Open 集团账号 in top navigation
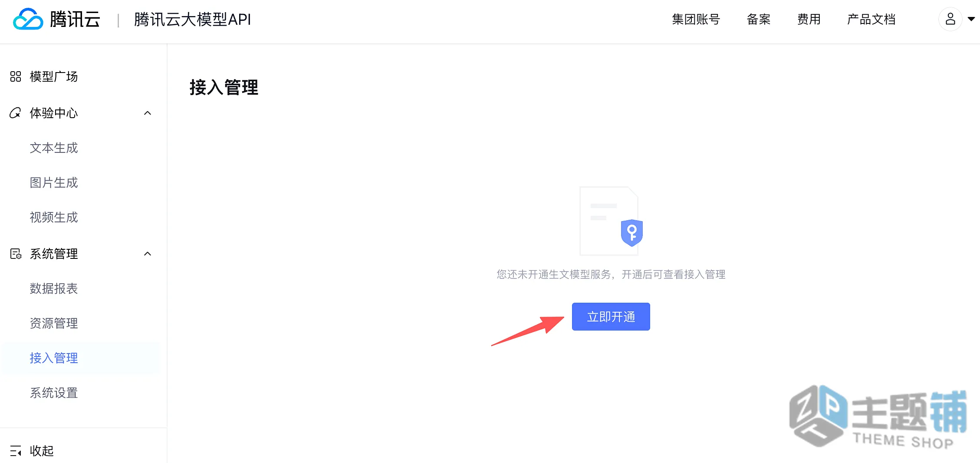The height and width of the screenshot is (463, 980). coord(696,19)
